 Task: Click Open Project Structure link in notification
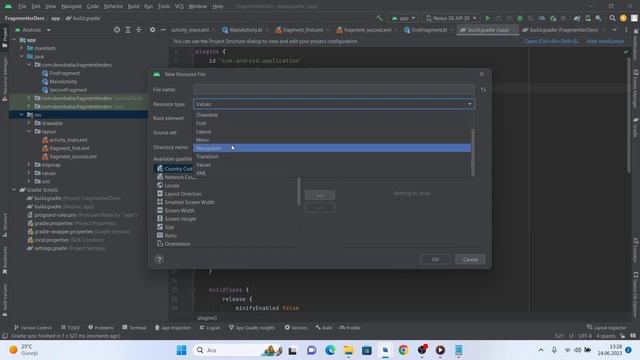[551, 41]
